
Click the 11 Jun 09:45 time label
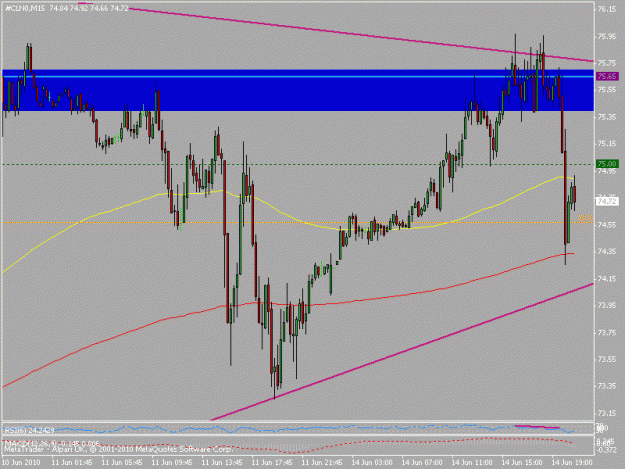click(x=172, y=463)
